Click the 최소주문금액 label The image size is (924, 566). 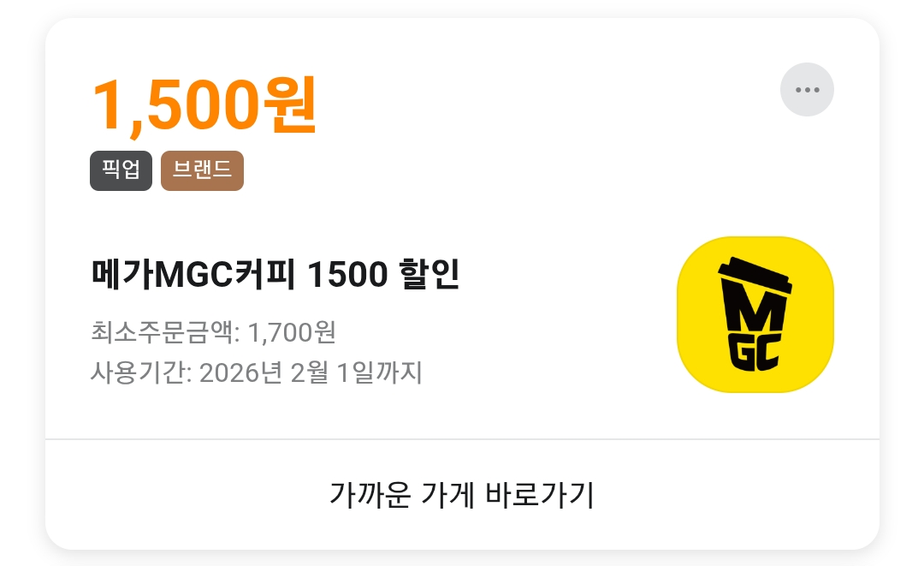coord(162,332)
